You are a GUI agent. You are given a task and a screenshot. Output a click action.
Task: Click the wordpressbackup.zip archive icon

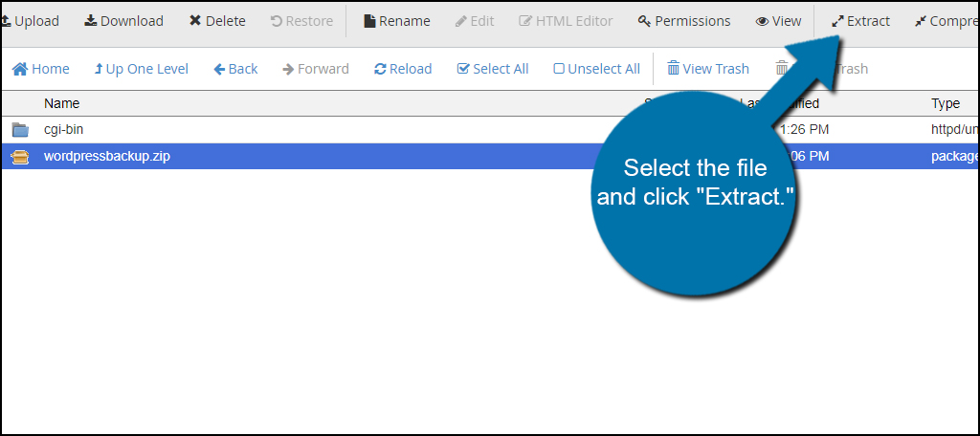click(x=21, y=157)
